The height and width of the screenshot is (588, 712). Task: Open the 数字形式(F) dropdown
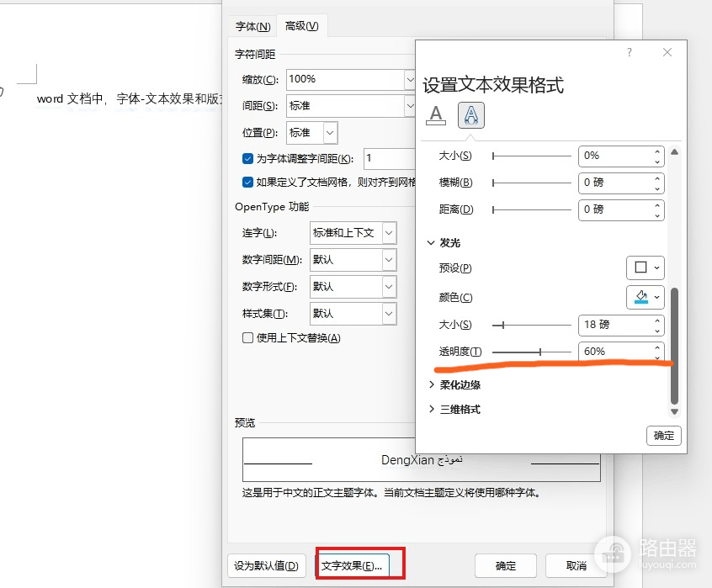pyautogui.click(x=389, y=287)
